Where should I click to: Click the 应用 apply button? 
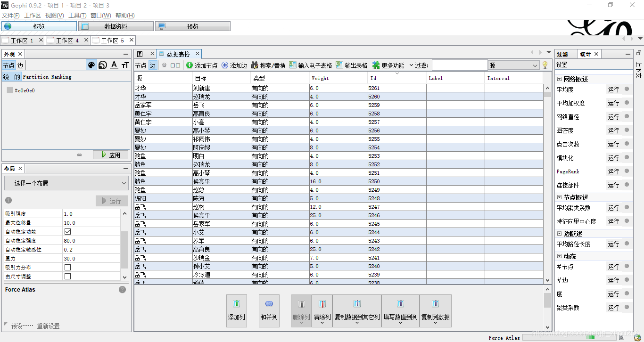click(111, 155)
